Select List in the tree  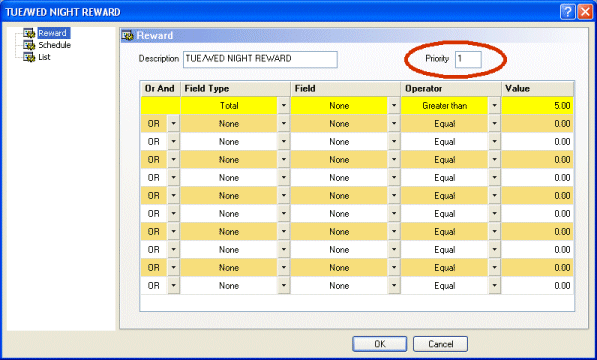click(x=44, y=57)
